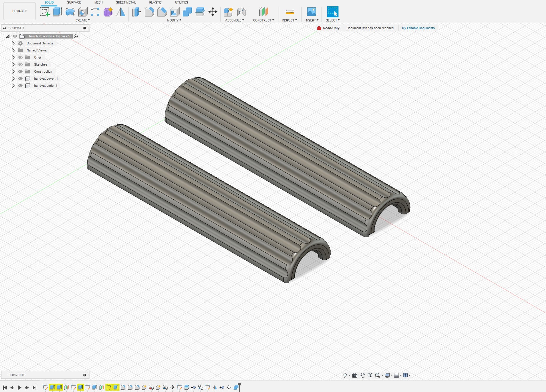Expand the handvat boven:1 node
Image resolution: width=546 pixels, height=392 pixels.
(13, 79)
